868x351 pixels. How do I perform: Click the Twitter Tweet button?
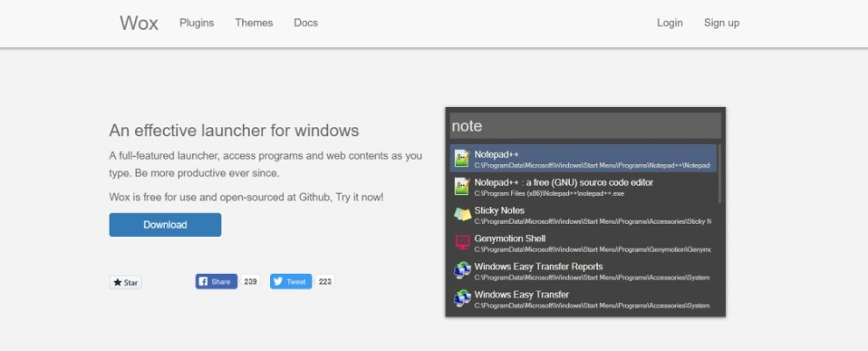coord(290,282)
